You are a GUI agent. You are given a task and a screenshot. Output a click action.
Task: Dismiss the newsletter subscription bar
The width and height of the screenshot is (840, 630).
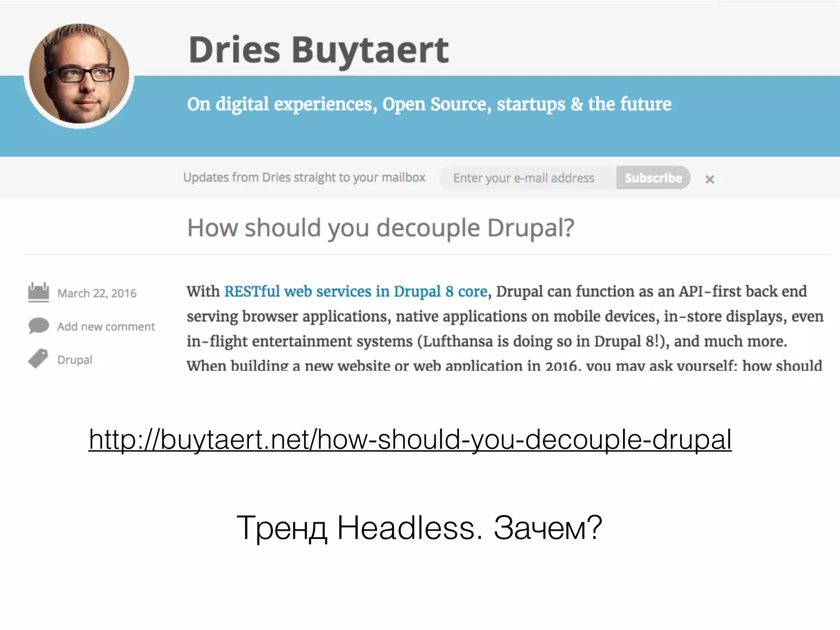[710, 179]
